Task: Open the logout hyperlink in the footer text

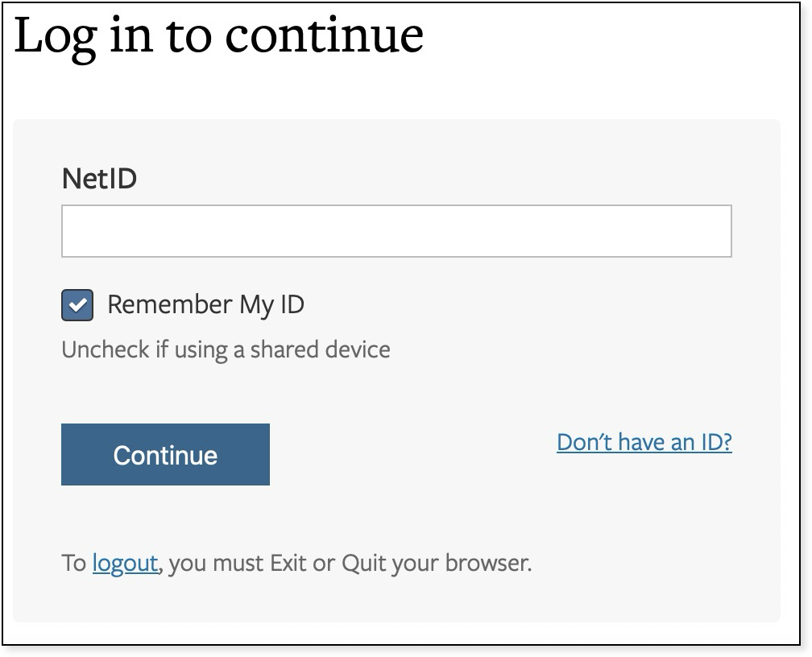Action: pos(125,564)
